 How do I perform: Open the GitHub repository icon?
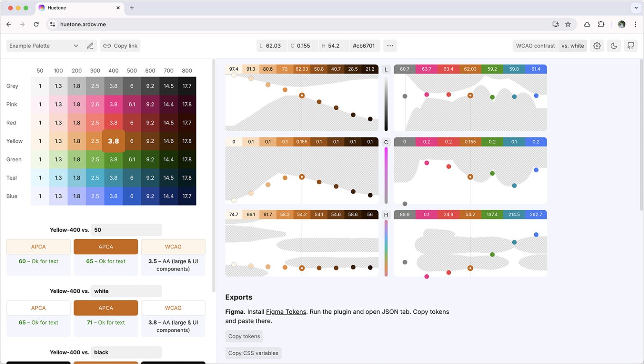[x=631, y=46]
